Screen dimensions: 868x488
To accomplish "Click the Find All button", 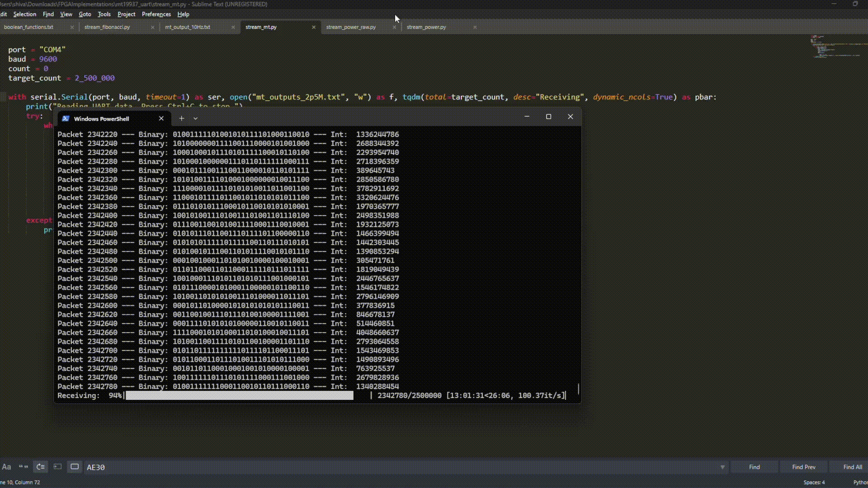I will (x=852, y=467).
